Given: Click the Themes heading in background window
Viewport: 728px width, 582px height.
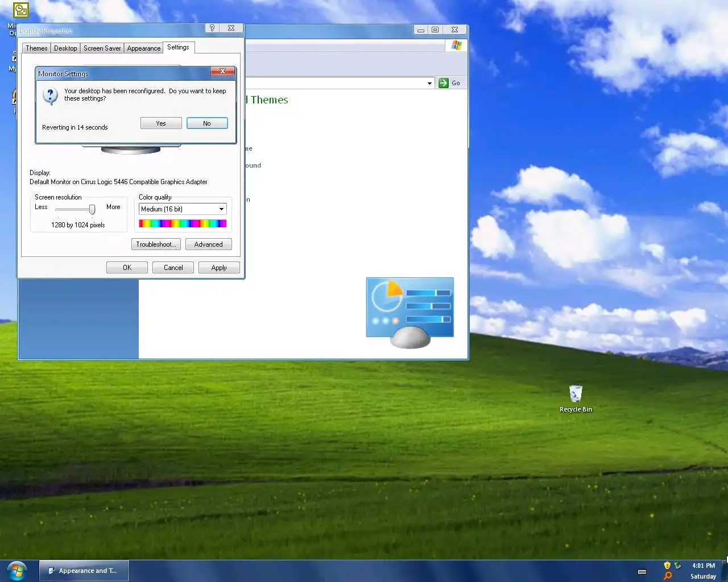Looking at the screenshot, I should coord(269,100).
